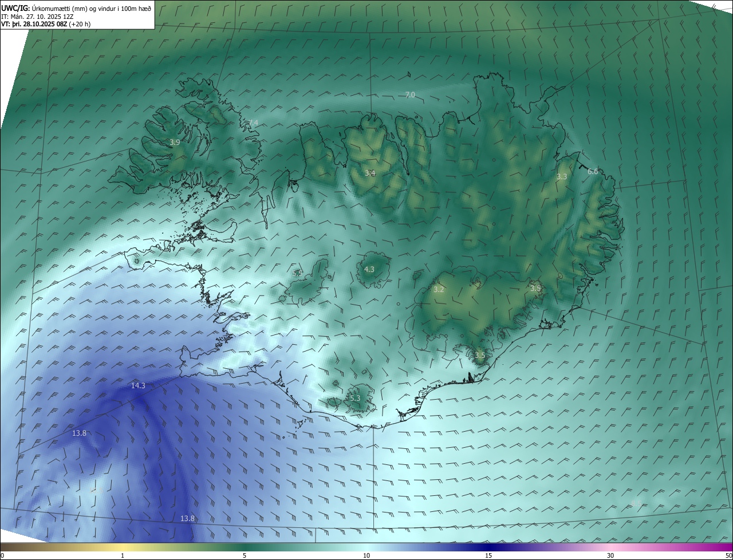This screenshot has height=560, width=733.
Task: Click the 7.0 value off the north coast
Action: 410,95
